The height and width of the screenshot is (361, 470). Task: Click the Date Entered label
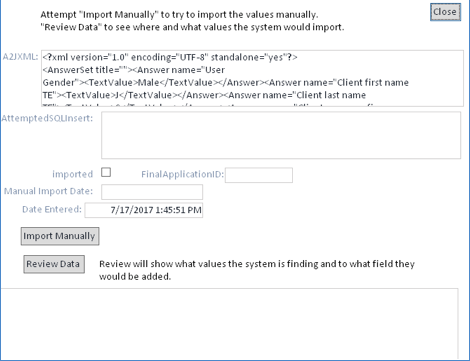52,209
